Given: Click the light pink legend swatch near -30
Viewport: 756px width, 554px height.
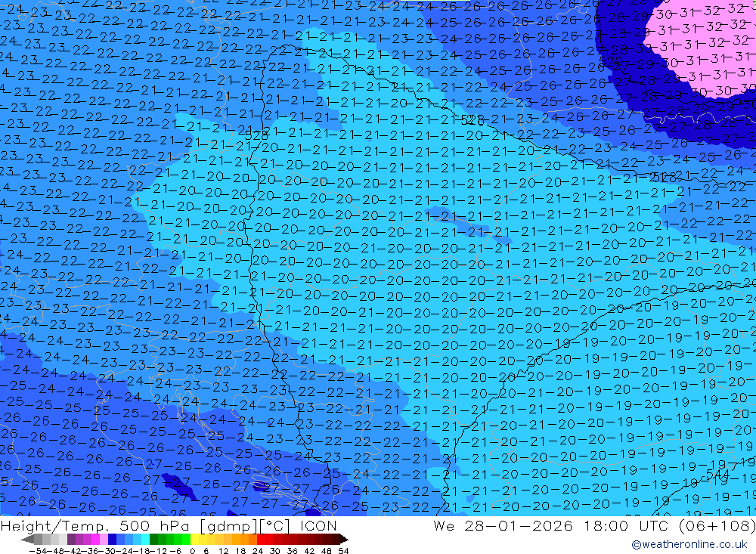Looking at the screenshot, I should [x=104, y=539].
